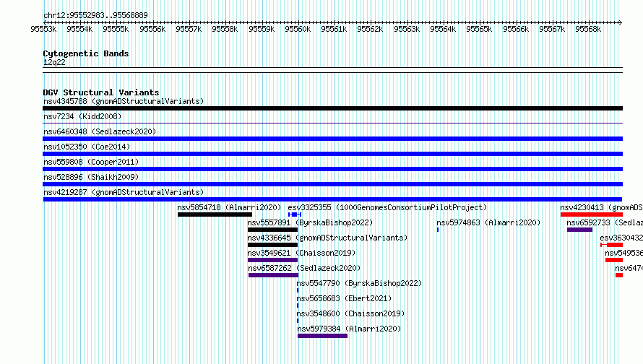Click the nsv528896 (Shaikh2009) label
643x364 pixels.
(91, 177)
